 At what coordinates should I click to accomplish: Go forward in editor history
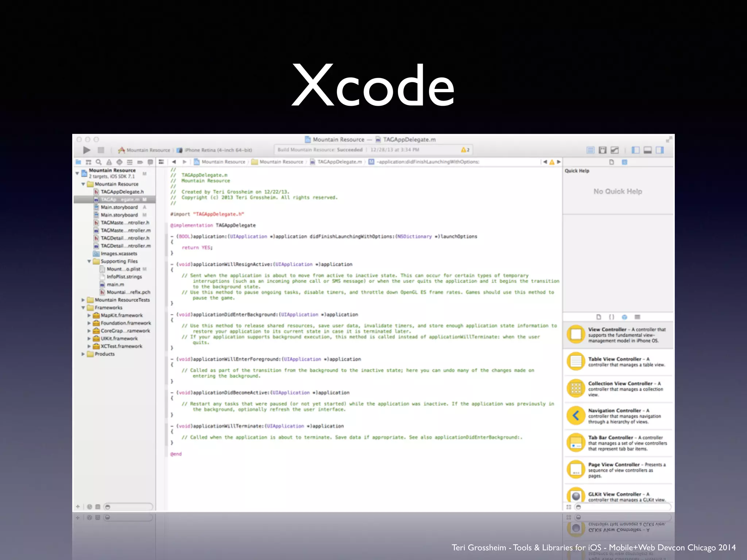(x=184, y=162)
